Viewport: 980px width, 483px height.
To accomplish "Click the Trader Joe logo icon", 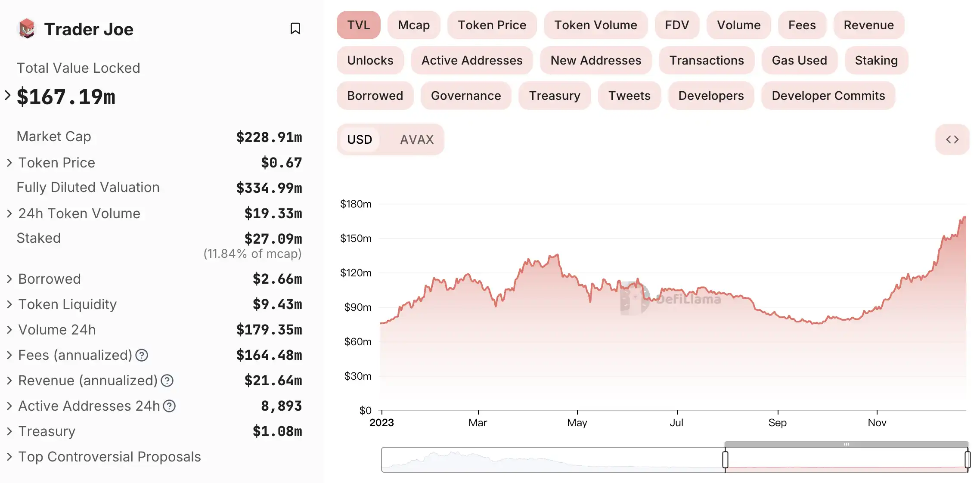I will point(27,29).
